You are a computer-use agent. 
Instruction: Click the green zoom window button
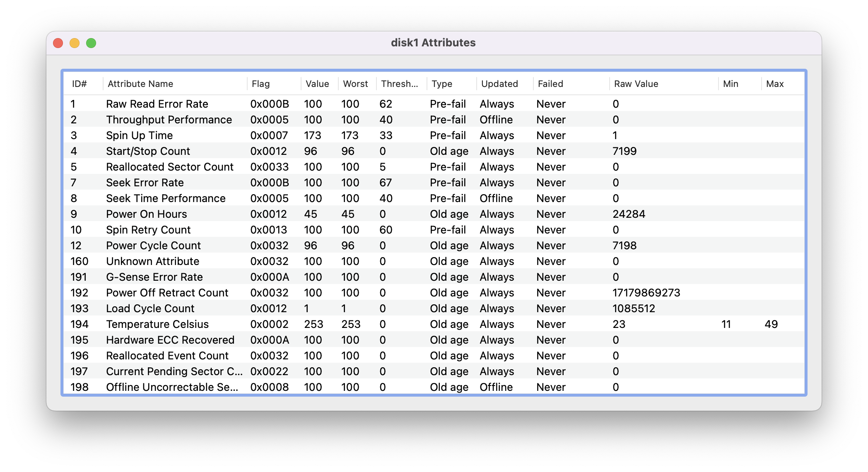91,43
